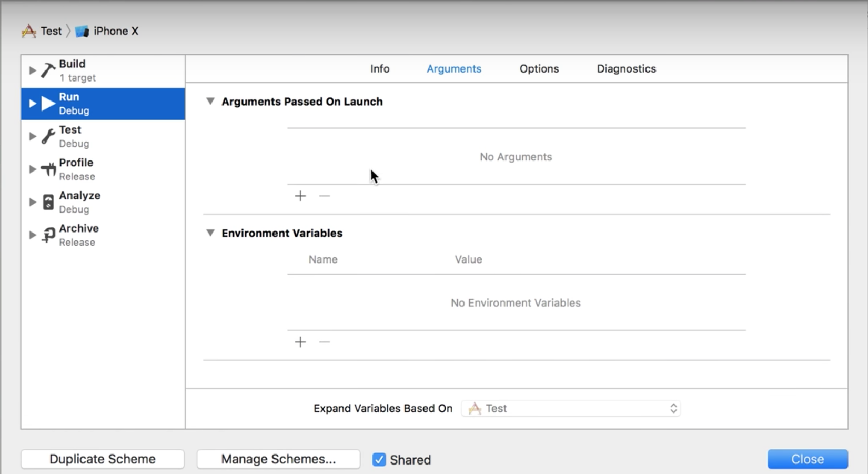
Task: Click the Name column header
Action: [x=323, y=259]
